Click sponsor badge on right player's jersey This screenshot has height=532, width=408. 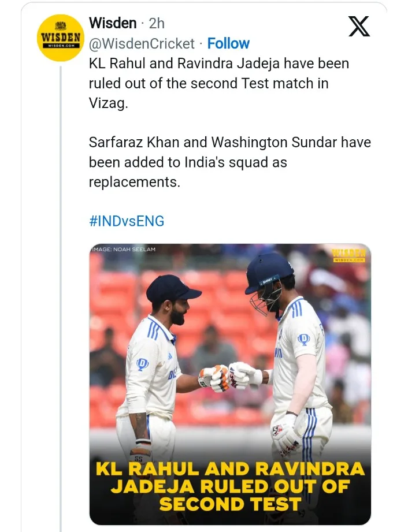click(x=303, y=340)
